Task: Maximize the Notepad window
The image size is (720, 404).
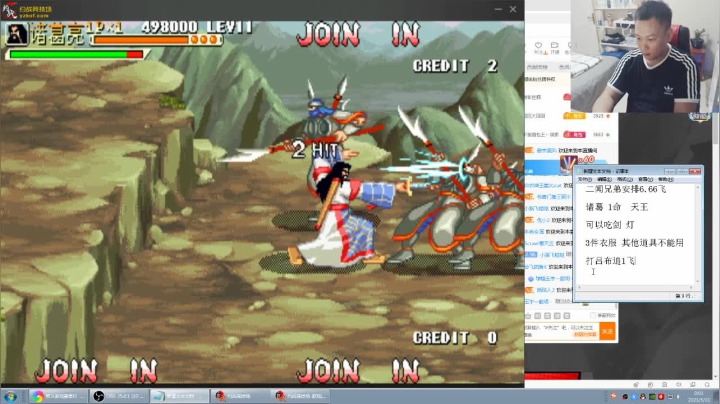Action: point(683,171)
